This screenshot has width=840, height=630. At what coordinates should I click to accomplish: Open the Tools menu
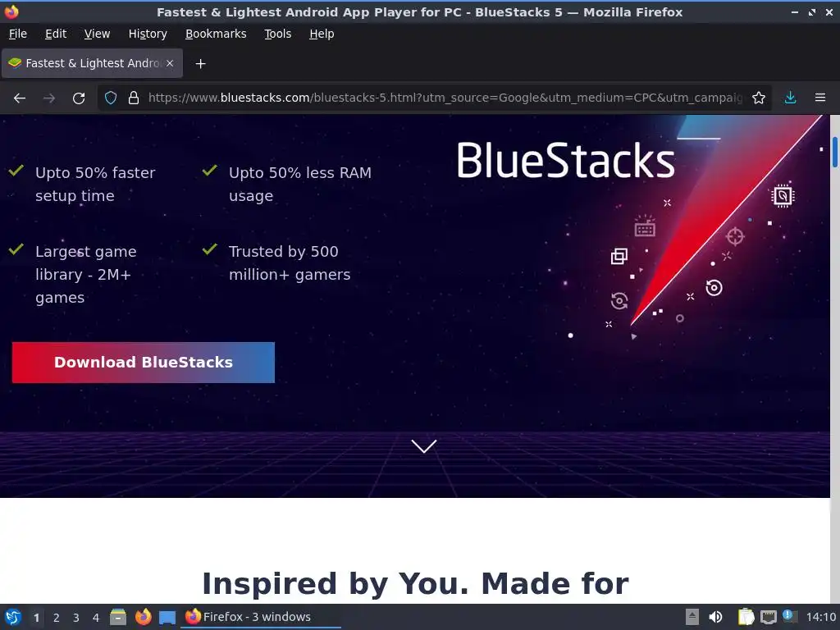point(277,34)
